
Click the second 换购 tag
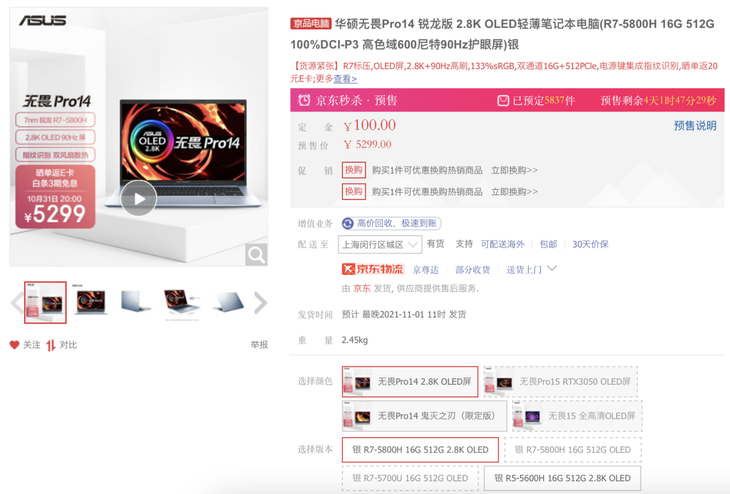click(x=354, y=191)
